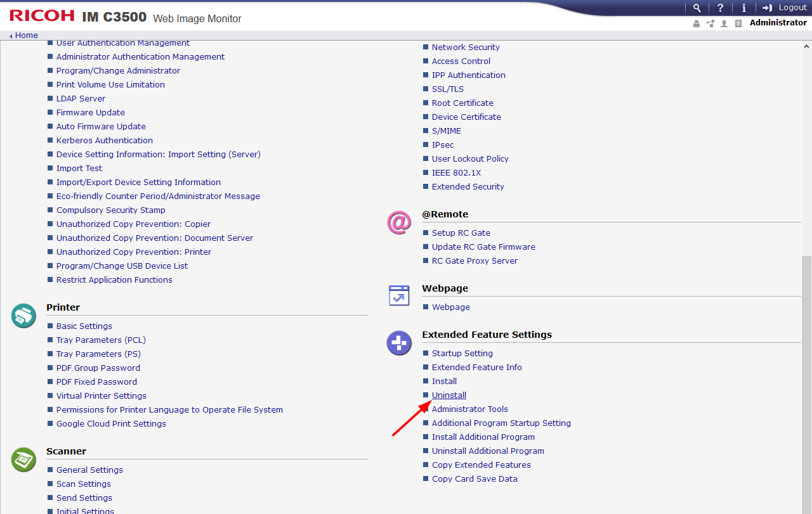
Task: Open Compulsory Security Stamp link
Action: point(111,210)
